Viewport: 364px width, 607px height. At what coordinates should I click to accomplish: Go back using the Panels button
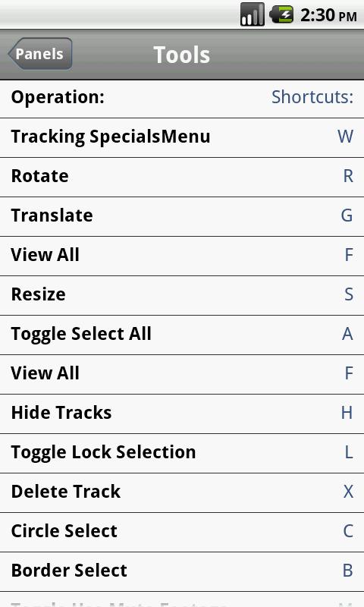click(40, 54)
